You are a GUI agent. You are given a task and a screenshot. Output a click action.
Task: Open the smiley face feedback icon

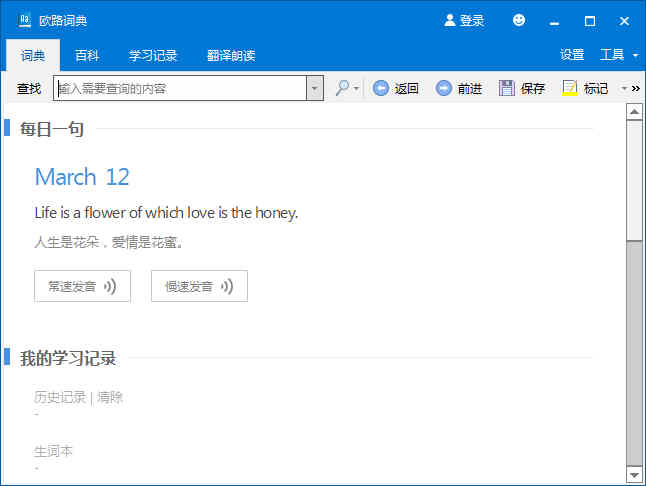[519, 20]
